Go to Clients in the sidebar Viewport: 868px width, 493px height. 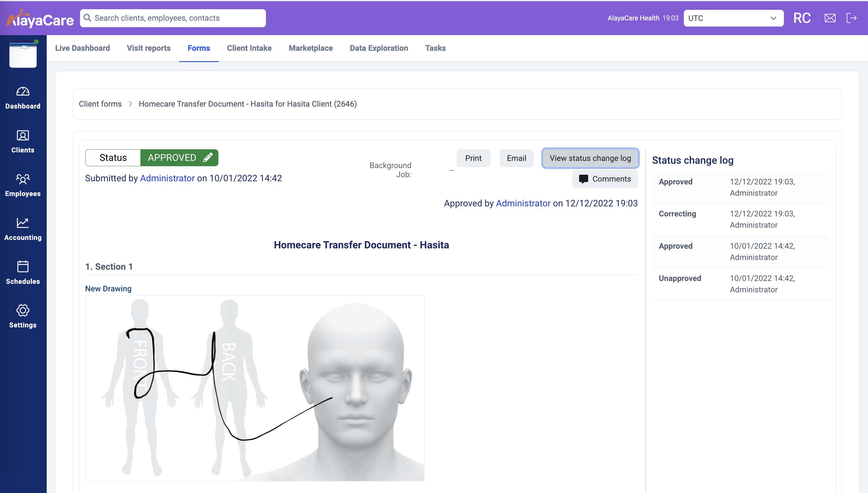[x=23, y=136]
